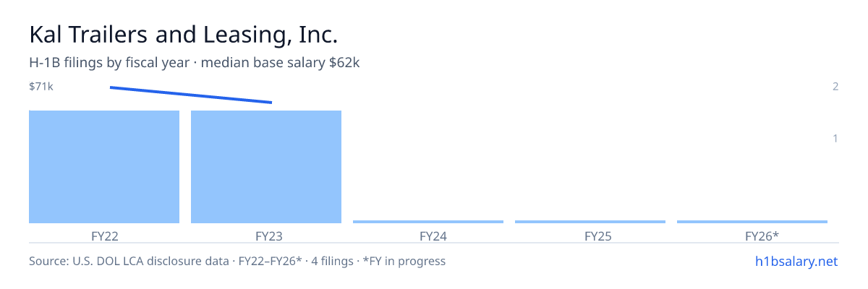Click the FY22 axis label
The image size is (868, 289).
click(x=104, y=236)
